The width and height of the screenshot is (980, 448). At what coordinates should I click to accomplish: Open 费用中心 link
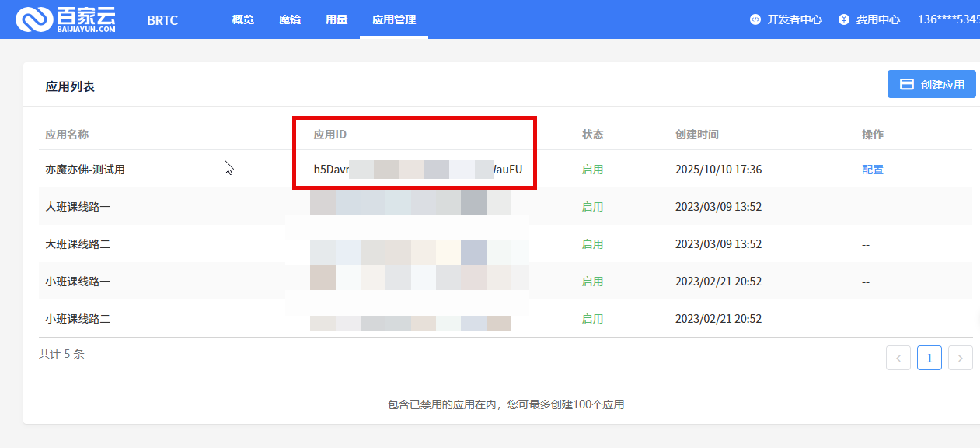pyautogui.click(x=877, y=19)
